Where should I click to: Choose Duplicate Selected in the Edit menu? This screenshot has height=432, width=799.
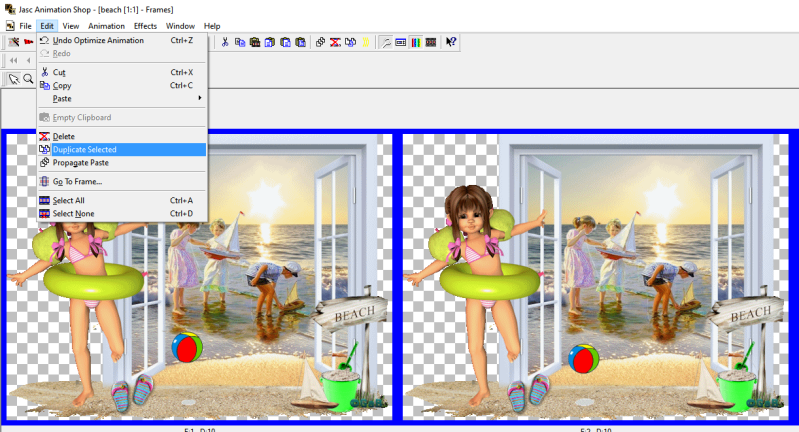(x=85, y=149)
